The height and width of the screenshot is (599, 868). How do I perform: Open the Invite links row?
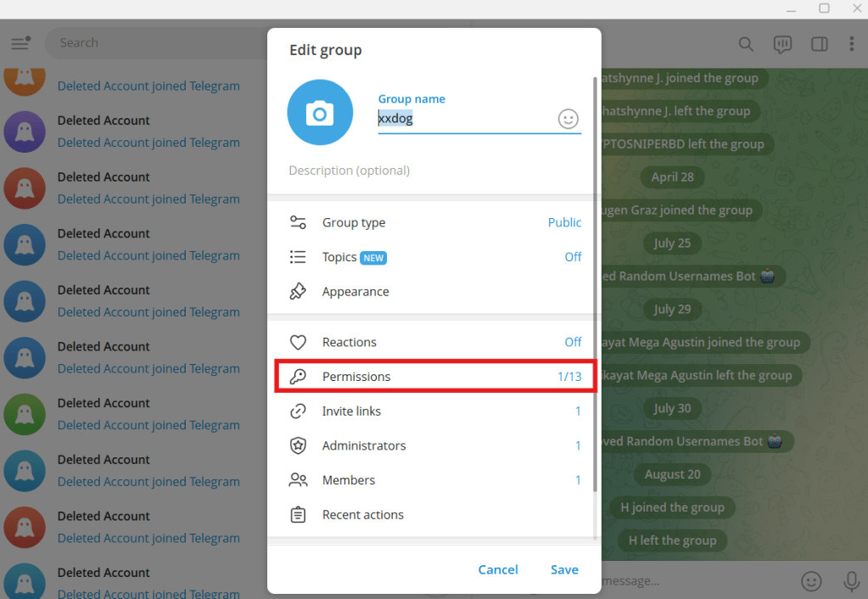pos(434,411)
